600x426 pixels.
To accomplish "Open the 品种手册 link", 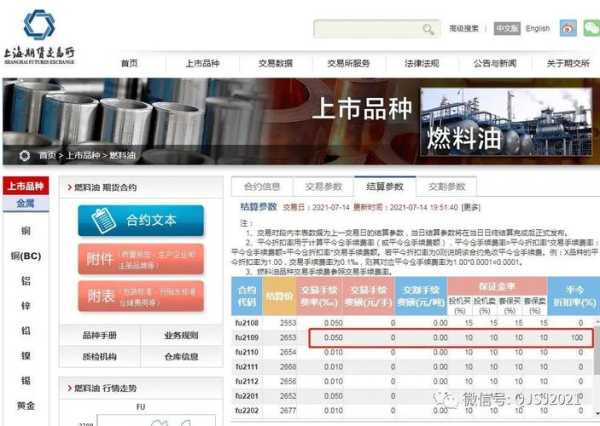I will 99,335.
